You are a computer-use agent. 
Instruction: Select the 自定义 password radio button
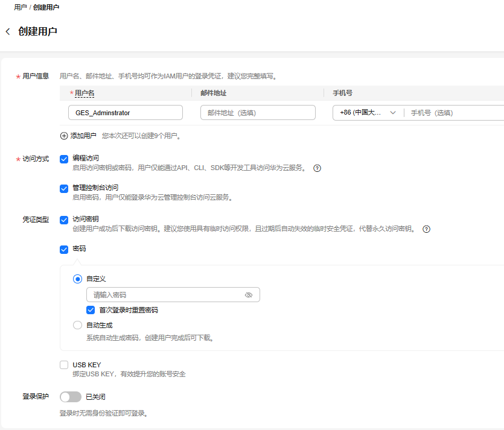tap(77, 279)
